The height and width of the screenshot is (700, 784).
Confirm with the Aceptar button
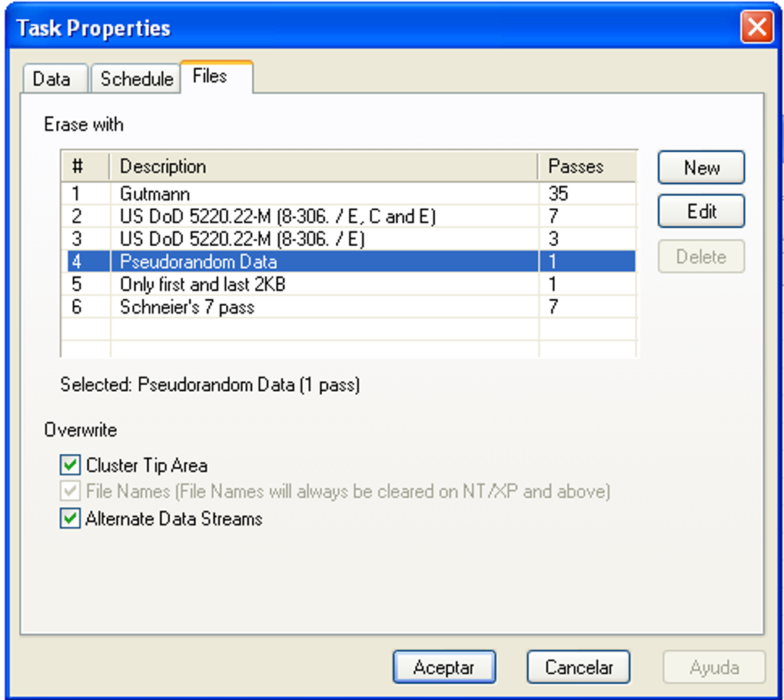[x=444, y=667]
